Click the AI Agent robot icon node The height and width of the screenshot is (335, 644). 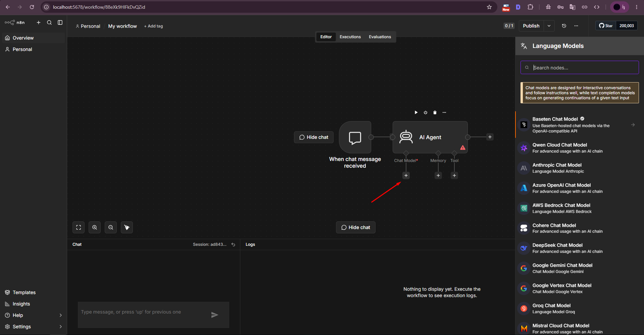(x=406, y=137)
